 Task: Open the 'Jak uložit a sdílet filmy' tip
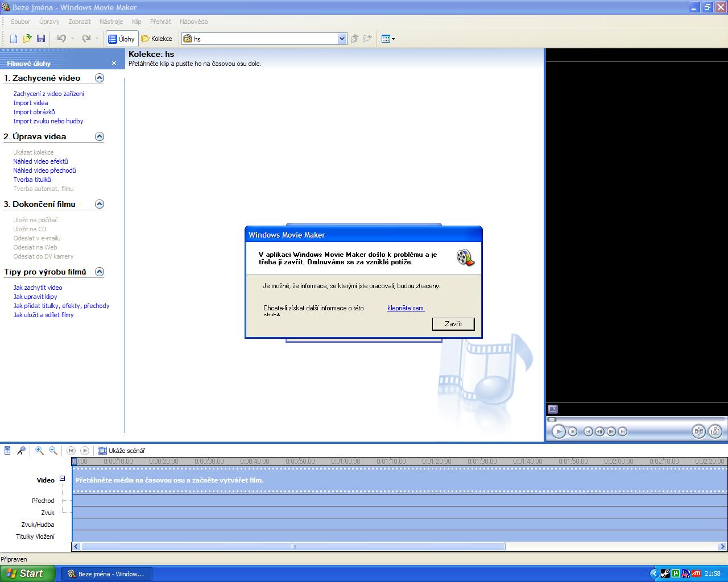(x=44, y=315)
